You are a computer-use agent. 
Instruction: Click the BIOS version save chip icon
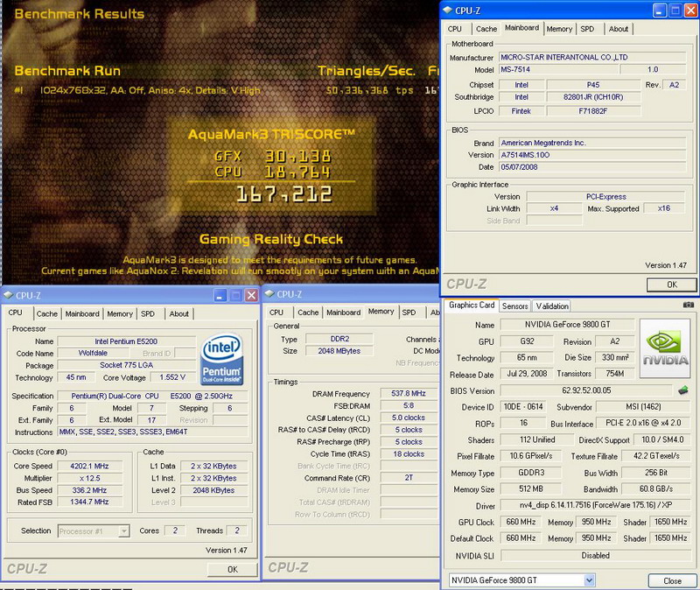(x=682, y=390)
